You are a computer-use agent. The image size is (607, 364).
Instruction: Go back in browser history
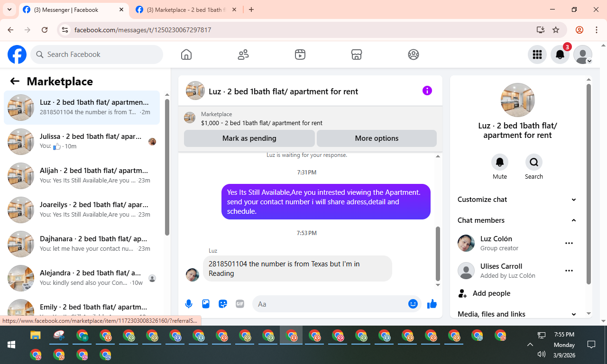coord(10,30)
